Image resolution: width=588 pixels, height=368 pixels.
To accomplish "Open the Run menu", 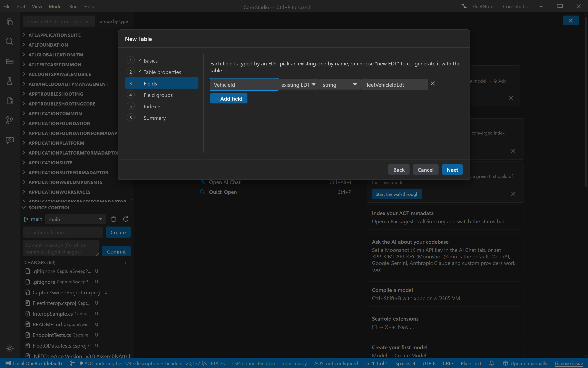I will (73, 7).
